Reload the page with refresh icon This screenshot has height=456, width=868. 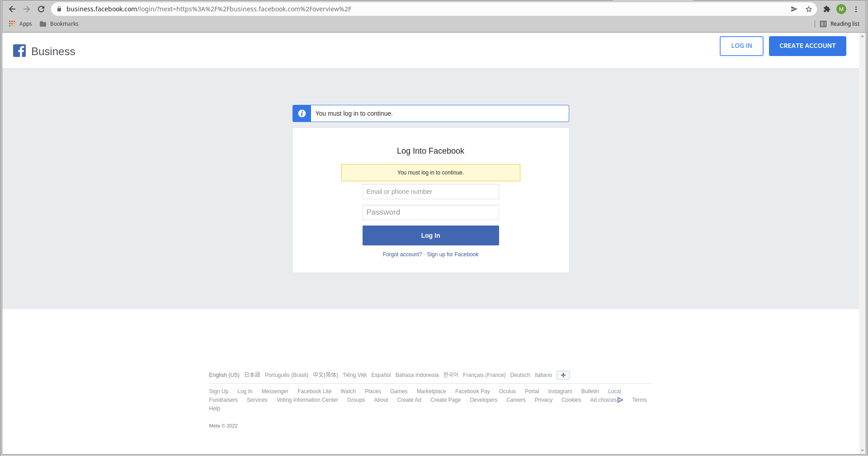(41, 9)
